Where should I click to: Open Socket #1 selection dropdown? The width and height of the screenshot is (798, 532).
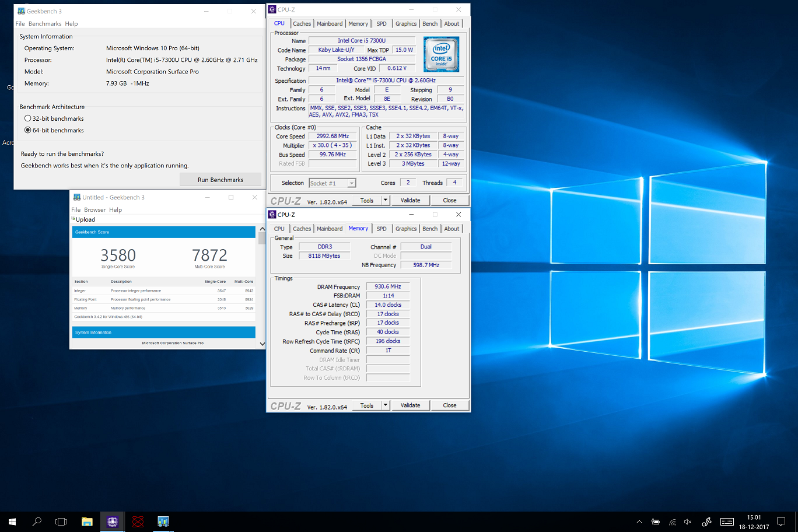(x=332, y=183)
